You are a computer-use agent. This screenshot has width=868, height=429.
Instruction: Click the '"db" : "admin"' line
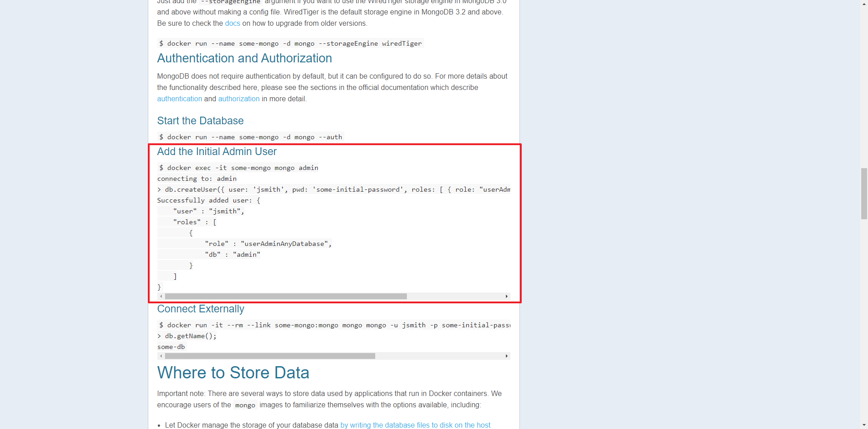click(x=233, y=255)
